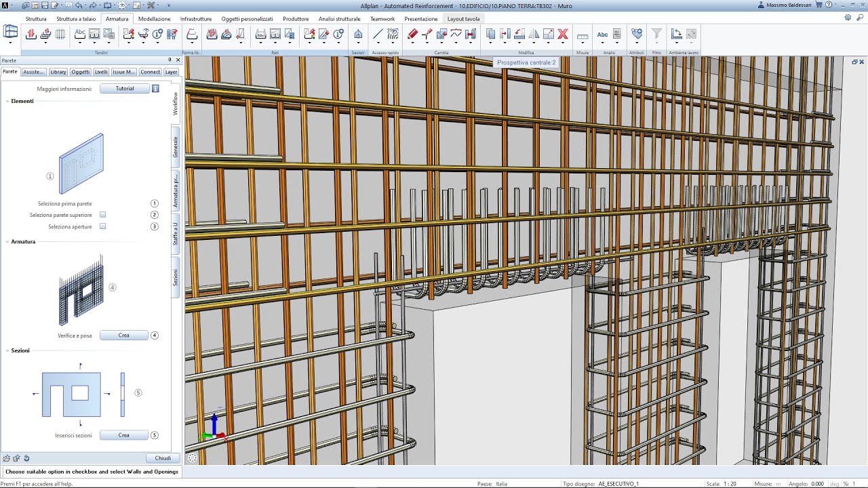
Task: Open the Modellazione ribbon tab
Action: pyautogui.click(x=155, y=19)
